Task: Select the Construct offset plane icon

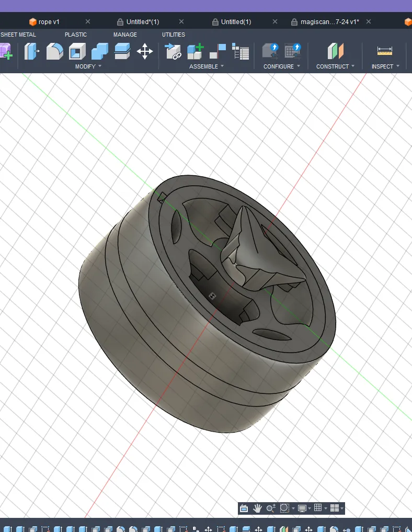Action: (x=335, y=51)
